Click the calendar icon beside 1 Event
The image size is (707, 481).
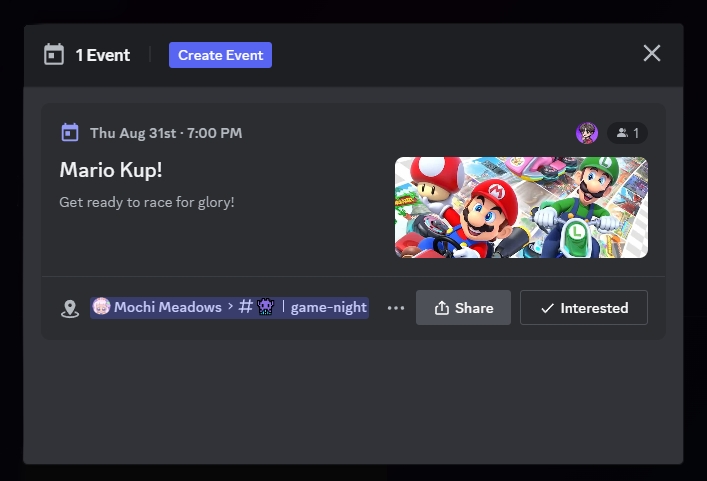[x=54, y=54]
